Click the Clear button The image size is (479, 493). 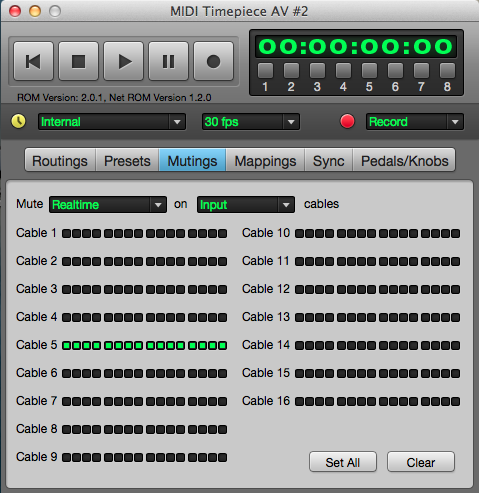[x=421, y=462]
